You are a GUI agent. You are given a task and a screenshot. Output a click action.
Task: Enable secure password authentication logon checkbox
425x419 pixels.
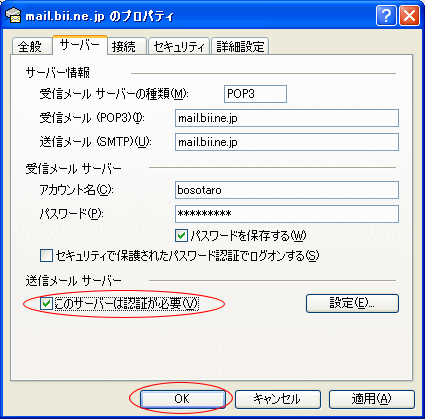coord(46,256)
